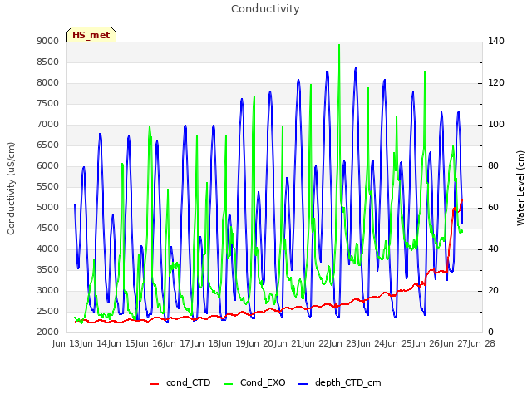532x399 pixels.
Task: Click the blue depth_CTD_cm legend swatch
Action: pos(303,384)
